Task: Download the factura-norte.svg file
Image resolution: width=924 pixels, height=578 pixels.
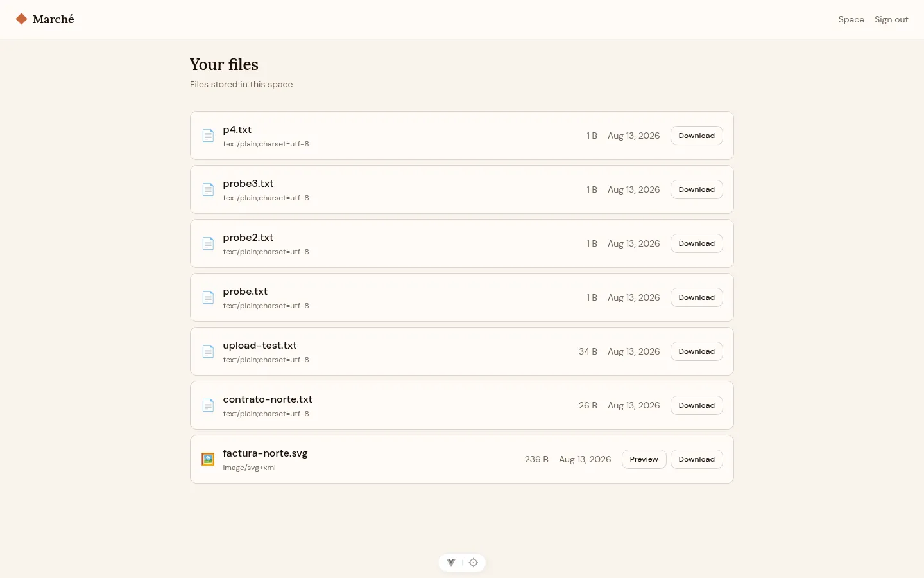Action: point(696,459)
